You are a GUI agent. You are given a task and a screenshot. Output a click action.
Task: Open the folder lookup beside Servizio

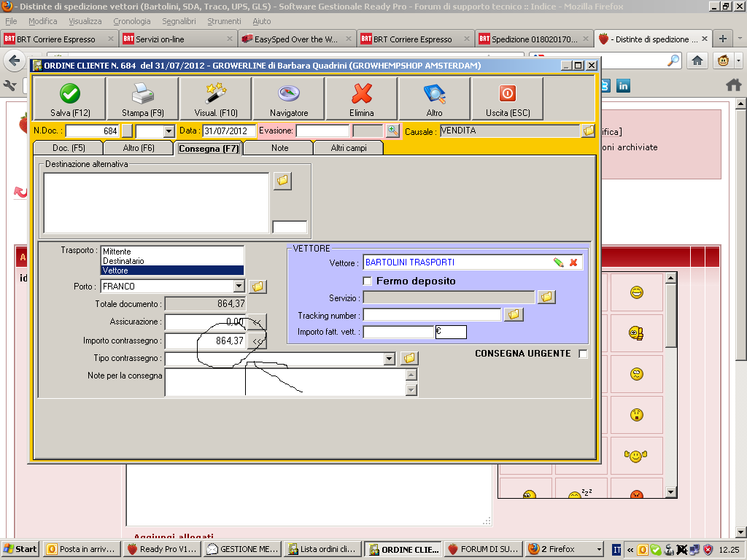546,297
